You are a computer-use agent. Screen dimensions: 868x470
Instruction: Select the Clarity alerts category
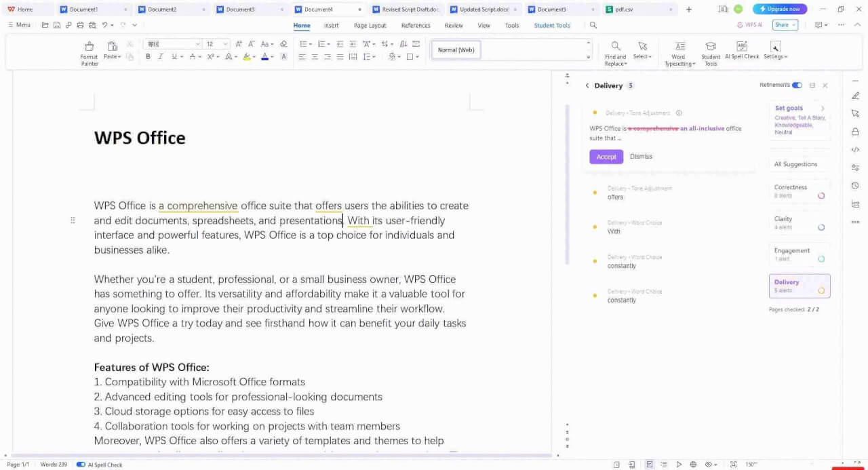pyautogui.click(x=799, y=223)
